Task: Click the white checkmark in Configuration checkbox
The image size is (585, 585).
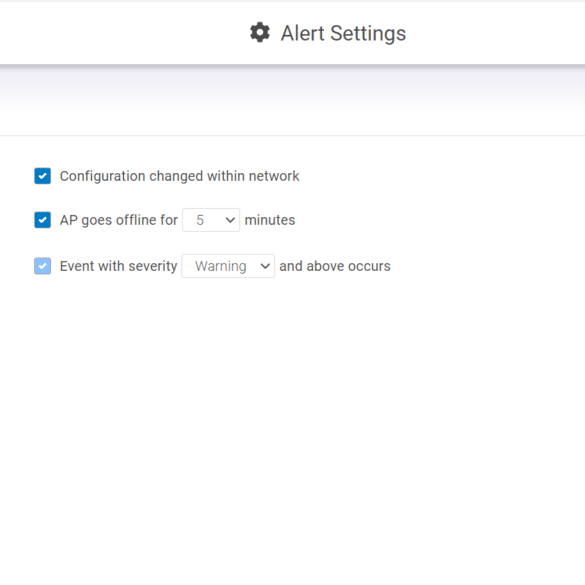Action: pos(43,176)
